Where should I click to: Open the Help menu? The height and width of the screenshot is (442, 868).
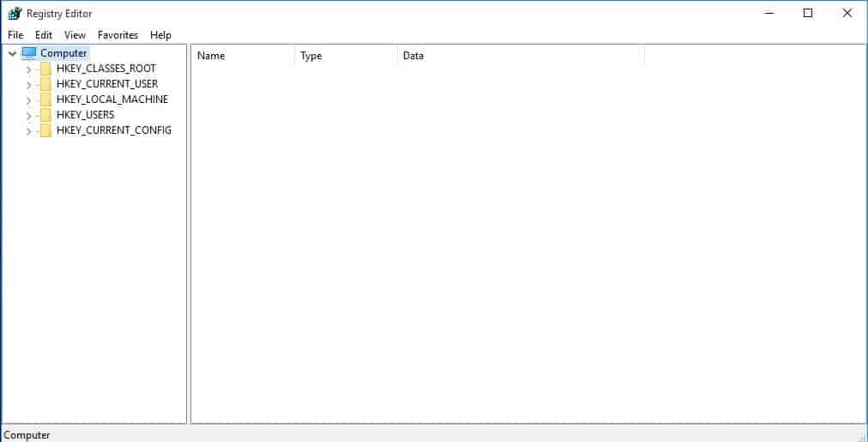160,35
